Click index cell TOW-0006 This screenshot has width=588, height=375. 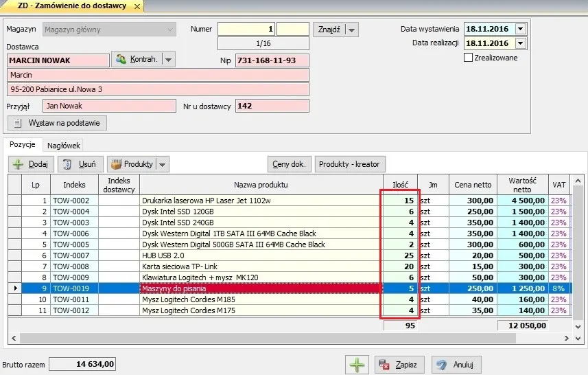(x=74, y=234)
